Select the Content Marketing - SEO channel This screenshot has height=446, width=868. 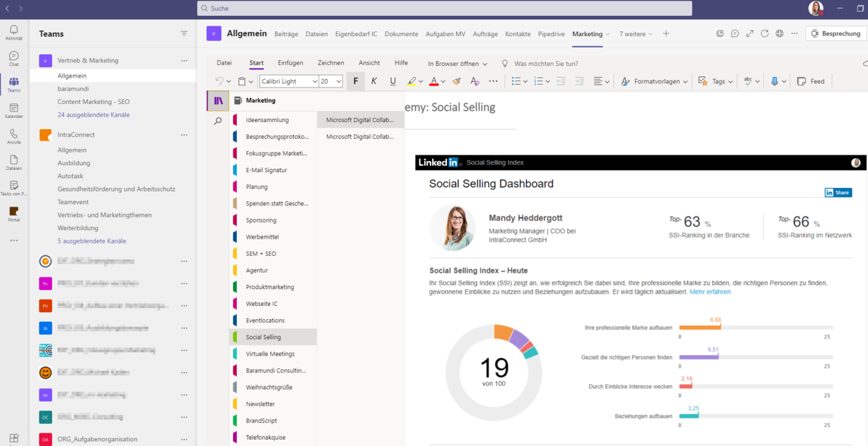click(94, 102)
